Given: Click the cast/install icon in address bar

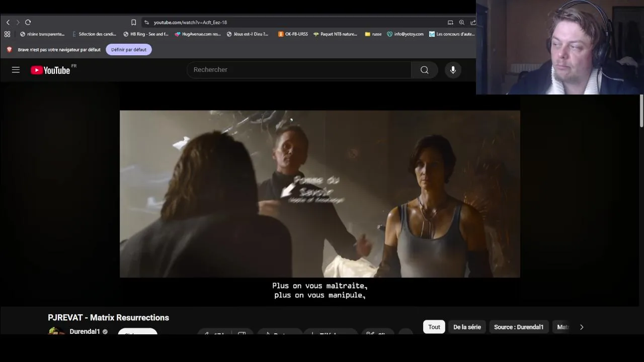Looking at the screenshot, I should [450, 22].
